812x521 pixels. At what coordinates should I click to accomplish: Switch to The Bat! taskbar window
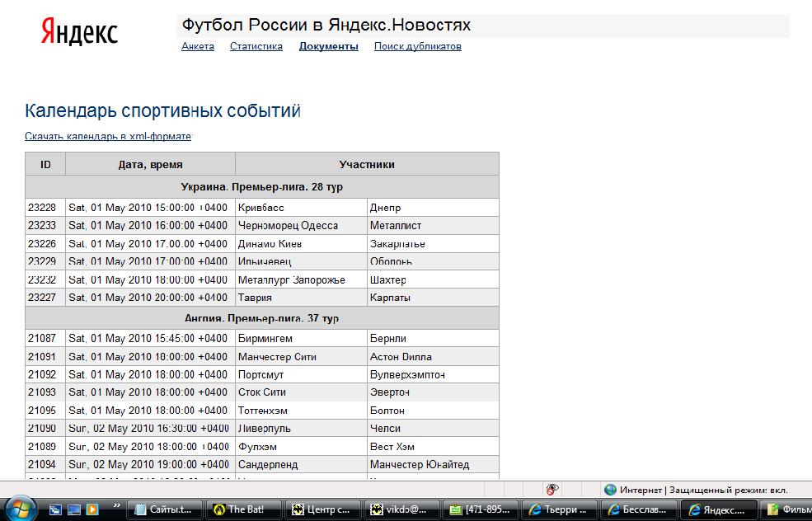coord(244,509)
